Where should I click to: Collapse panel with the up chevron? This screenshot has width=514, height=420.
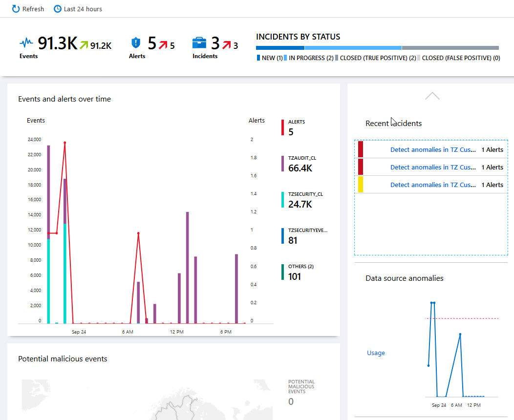click(432, 96)
